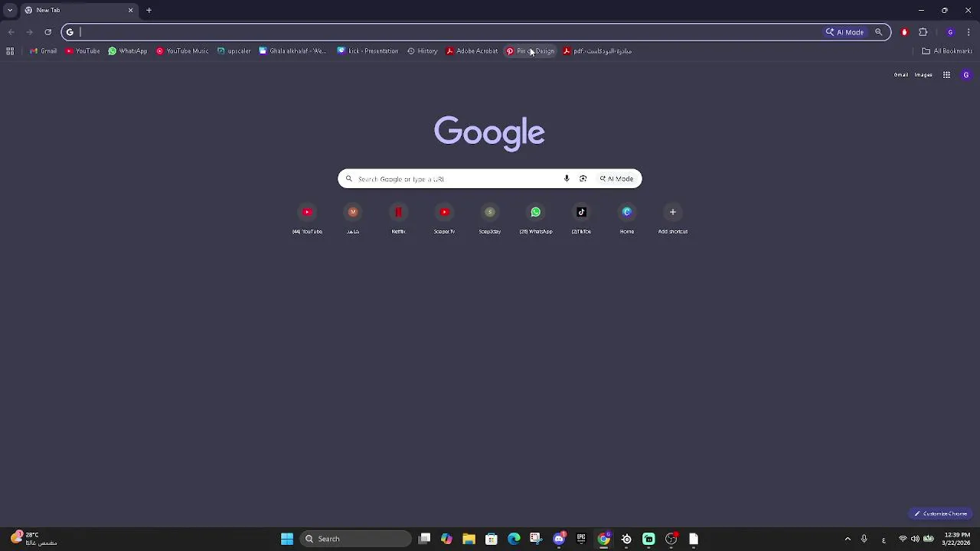Click the search lens icon in address bar
The height and width of the screenshot is (551, 980).
[879, 32]
